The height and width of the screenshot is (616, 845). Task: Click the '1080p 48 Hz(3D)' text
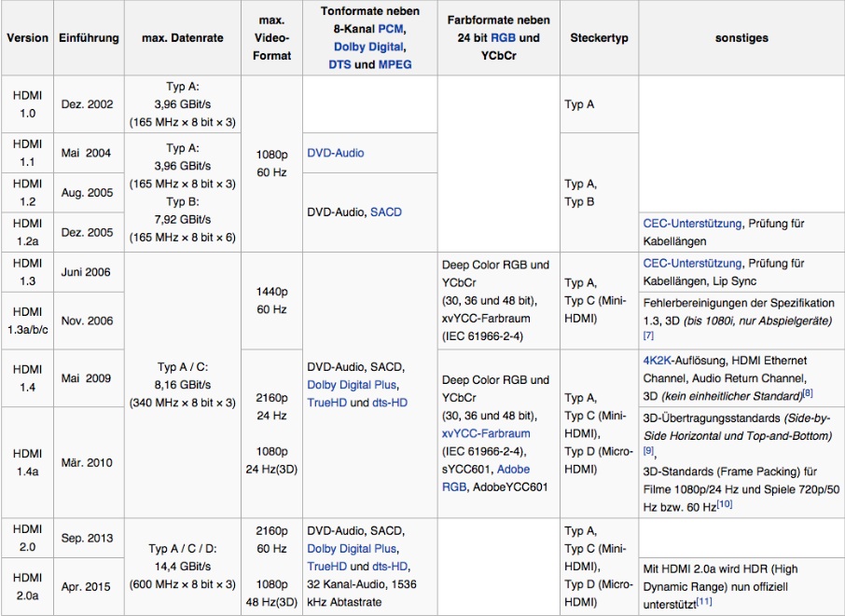click(271, 594)
